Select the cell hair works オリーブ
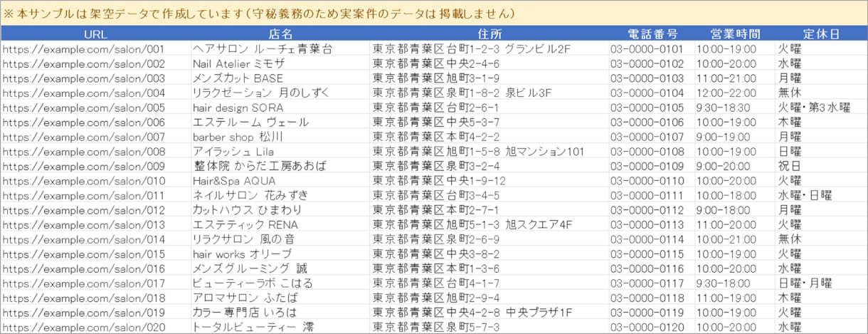Screen dimensions: 868x334 pos(280,254)
